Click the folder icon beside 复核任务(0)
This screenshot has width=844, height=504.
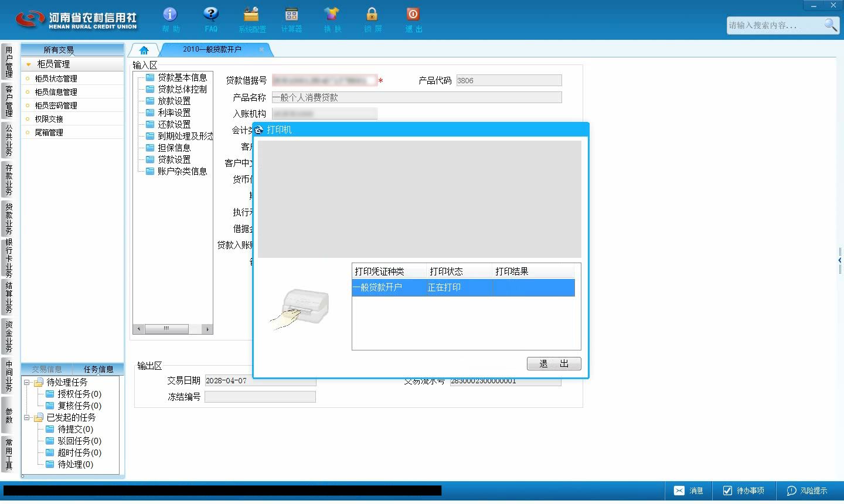point(50,406)
